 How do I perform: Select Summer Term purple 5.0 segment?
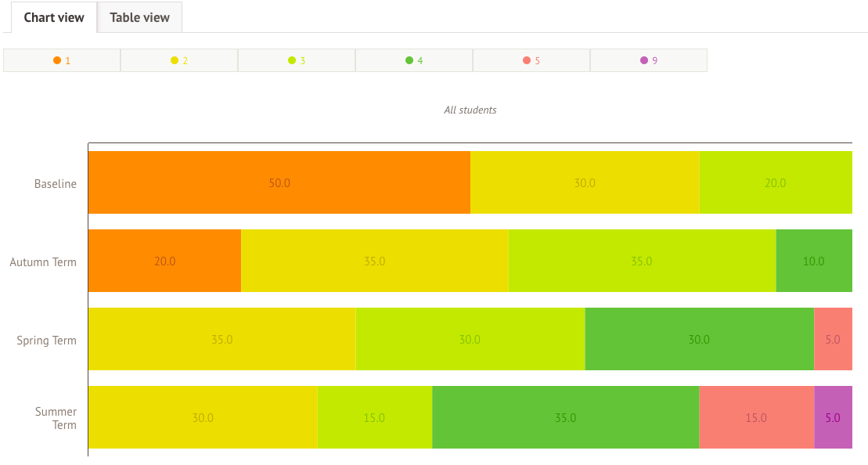833,417
